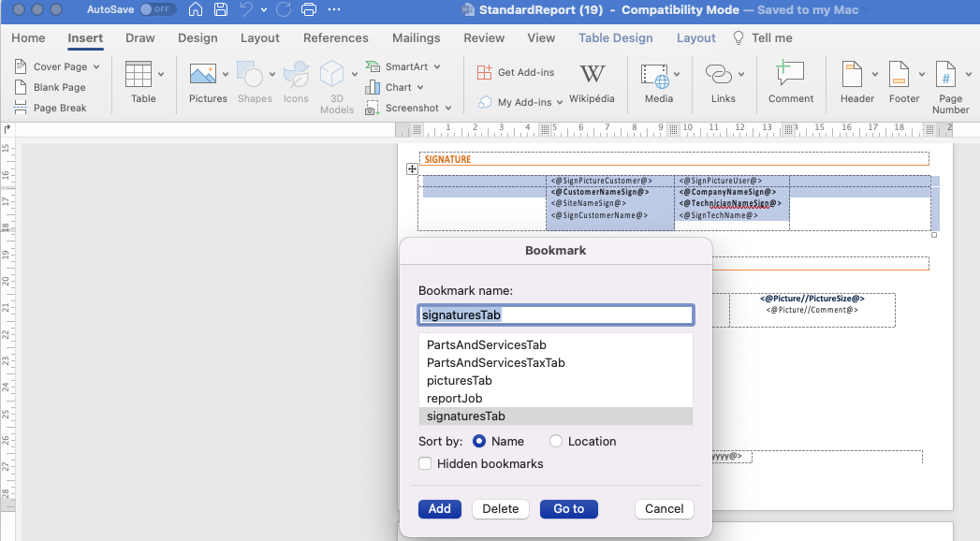This screenshot has width=980, height=541.
Task: Switch to the Home tab
Action: (x=28, y=38)
